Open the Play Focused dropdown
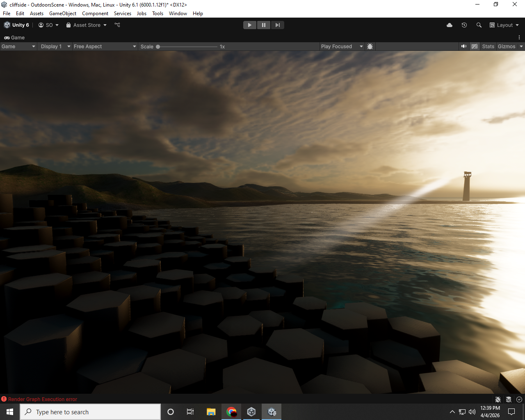The image size is (525, 420). [342, 46]
